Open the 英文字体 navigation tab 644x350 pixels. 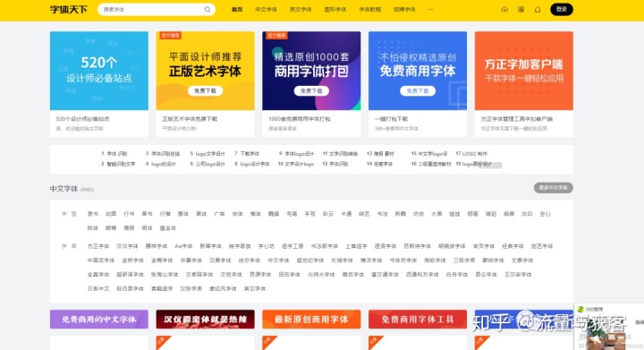[x=301, y=10]
